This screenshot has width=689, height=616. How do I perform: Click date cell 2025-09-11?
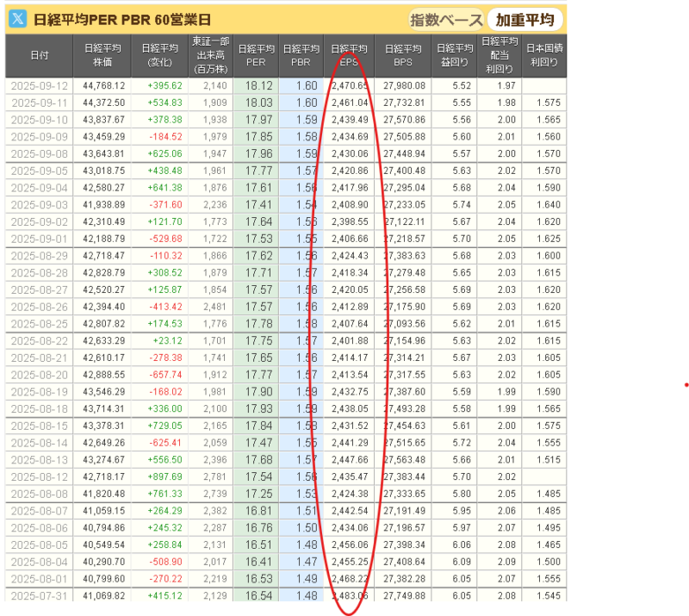coord(39,103)
